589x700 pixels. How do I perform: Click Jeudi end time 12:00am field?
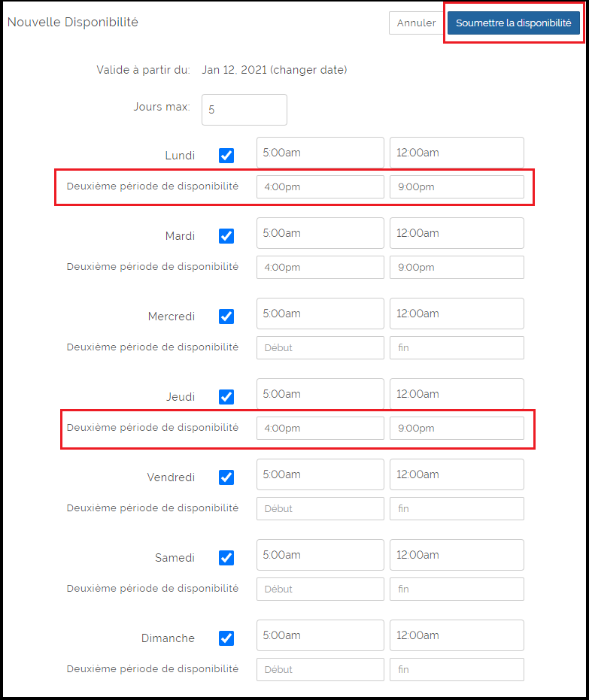[x=456, y=394]
